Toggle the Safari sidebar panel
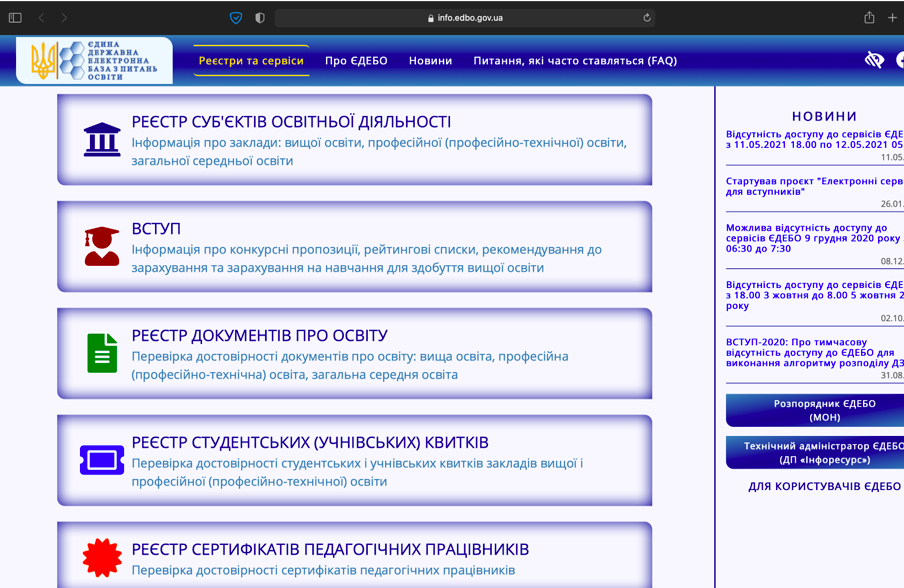 coord(12,17)
